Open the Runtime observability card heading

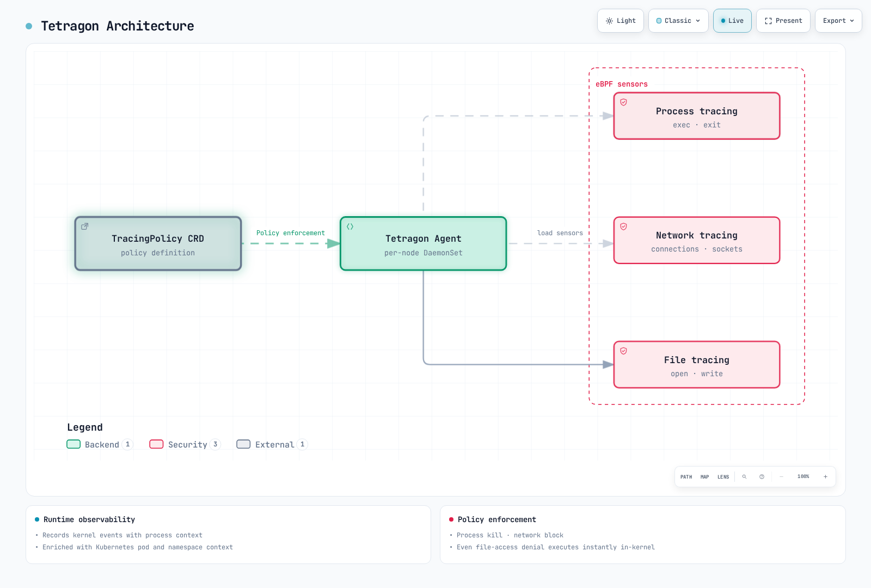pyautogui.click(x=89, y=520)
